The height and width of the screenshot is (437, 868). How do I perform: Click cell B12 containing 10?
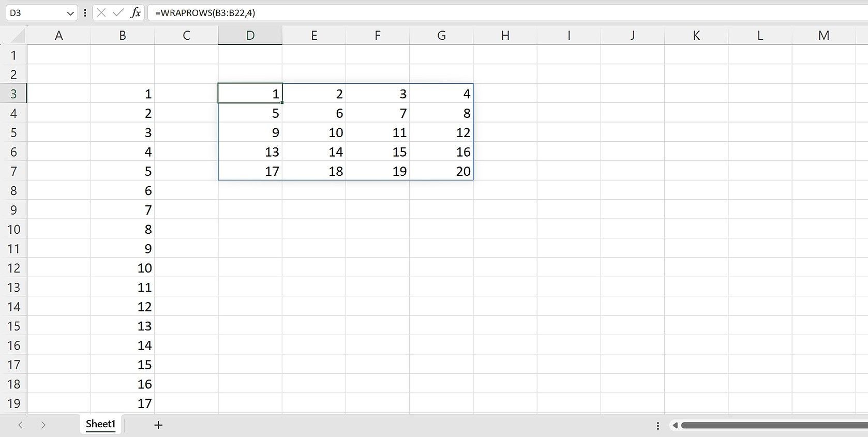[123, 268]
